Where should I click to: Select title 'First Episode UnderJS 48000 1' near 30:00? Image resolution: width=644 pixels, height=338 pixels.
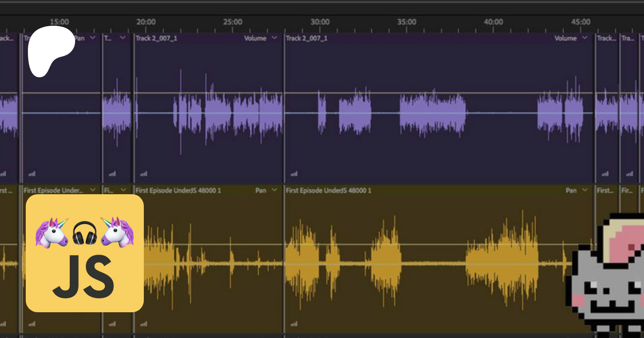328,191
